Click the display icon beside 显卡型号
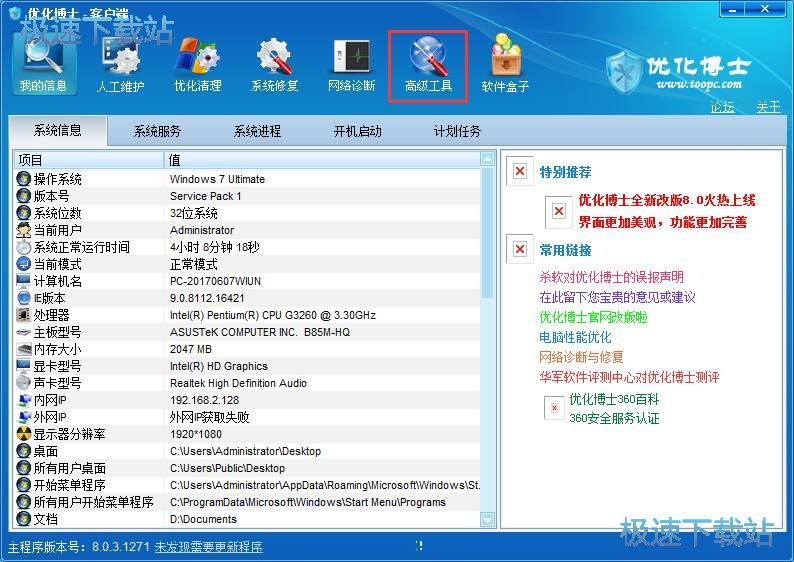Viewport: 794px width, 562px height. point(23,366)
